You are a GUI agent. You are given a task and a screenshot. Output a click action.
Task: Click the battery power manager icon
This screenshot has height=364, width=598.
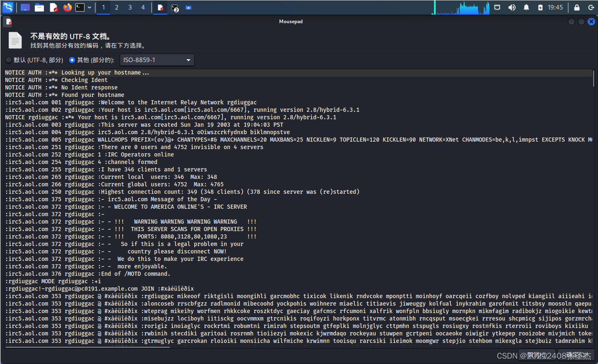540,7
